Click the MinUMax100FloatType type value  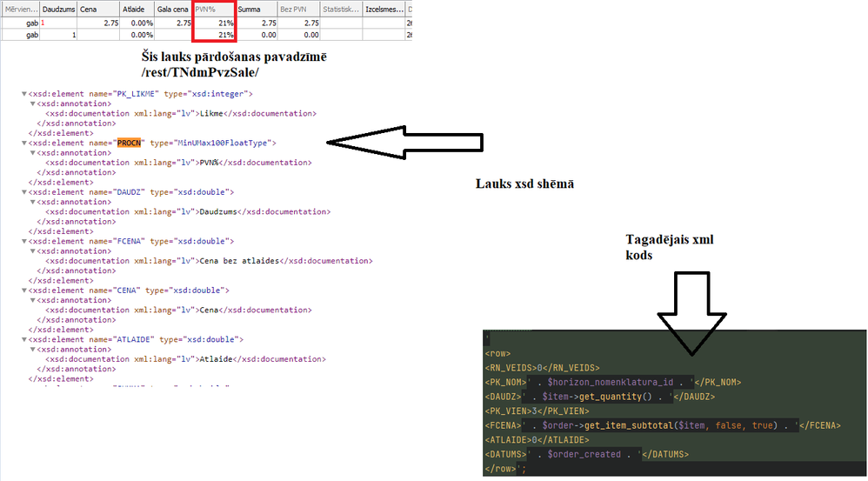tap(222, 143)
